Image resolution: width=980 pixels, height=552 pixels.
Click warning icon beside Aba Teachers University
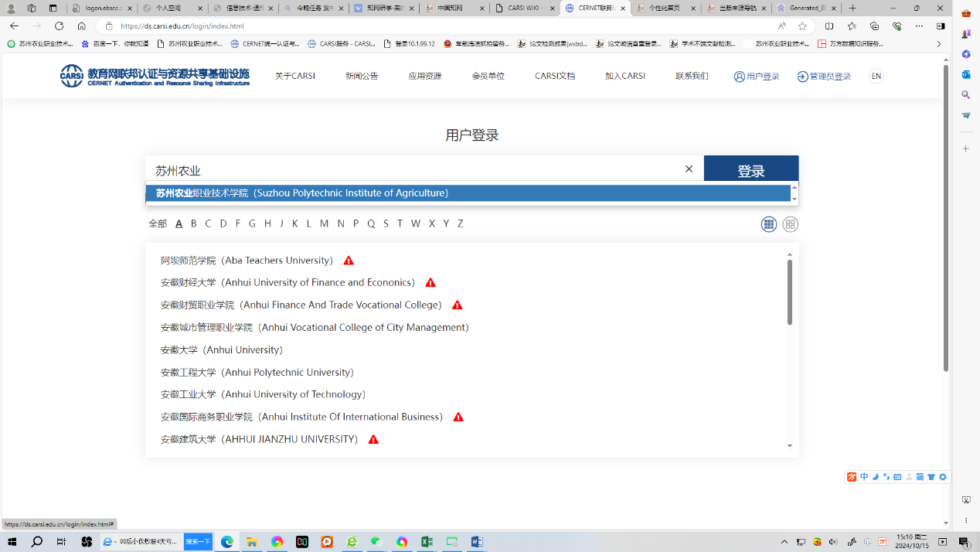point(349,261)
